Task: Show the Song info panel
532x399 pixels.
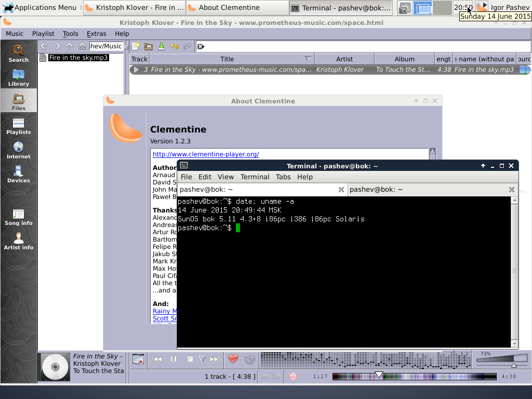Action: [x=18, y=217]
